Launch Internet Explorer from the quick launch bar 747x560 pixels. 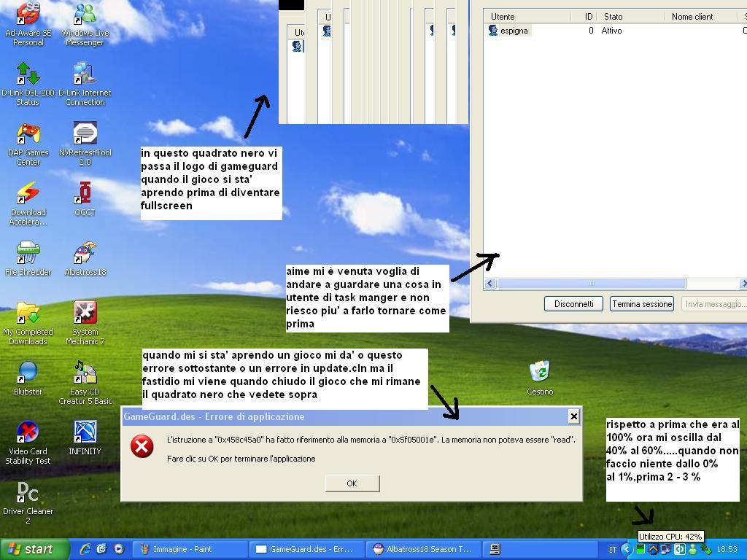(86, 549)
